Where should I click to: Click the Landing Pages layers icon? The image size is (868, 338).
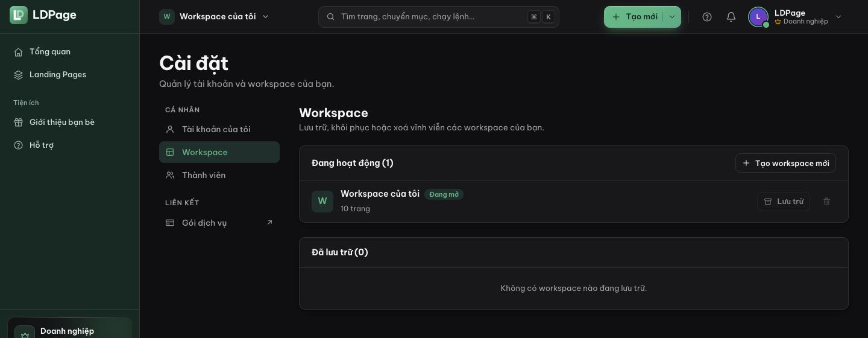(x=19, y=75)
